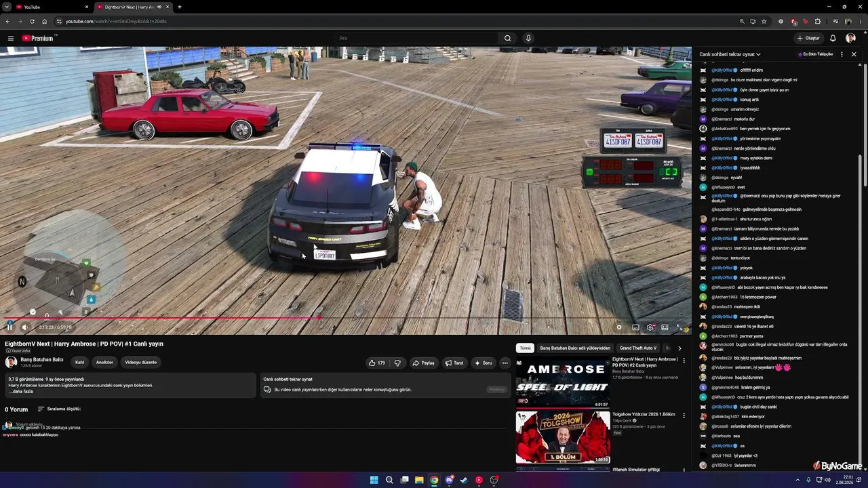
Task: Open the live chat replay info box
Action: click(385, 385)
